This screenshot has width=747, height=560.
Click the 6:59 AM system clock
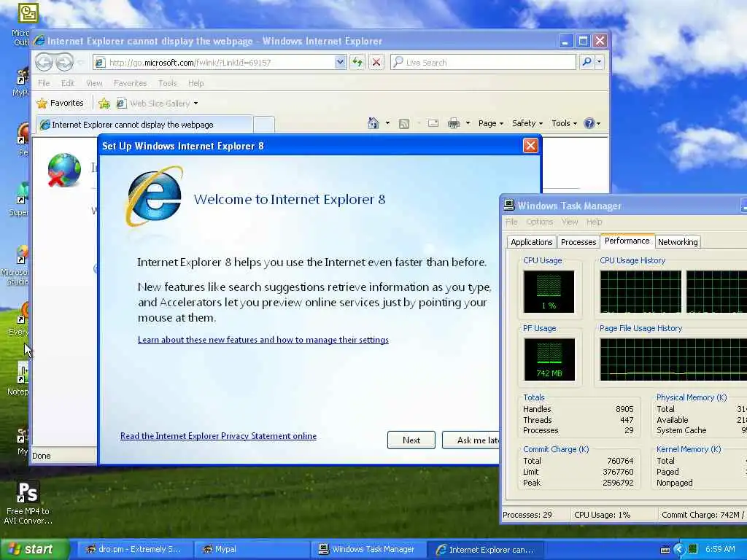720,549
